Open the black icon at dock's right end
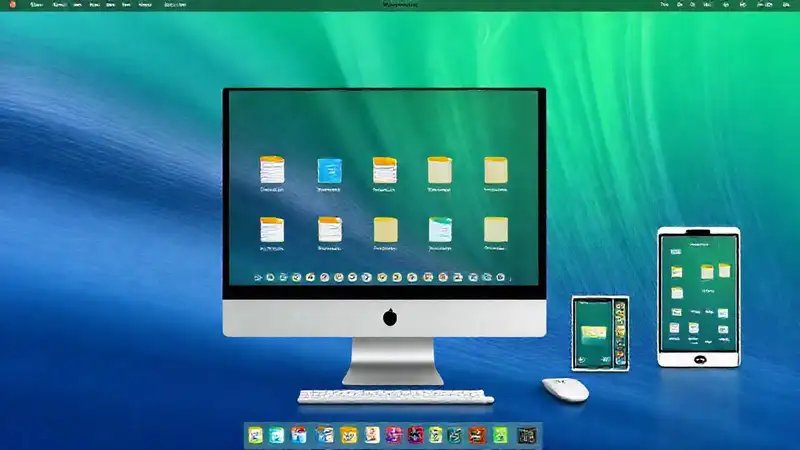This screenshot has height=450, width=800. (527, 435)
